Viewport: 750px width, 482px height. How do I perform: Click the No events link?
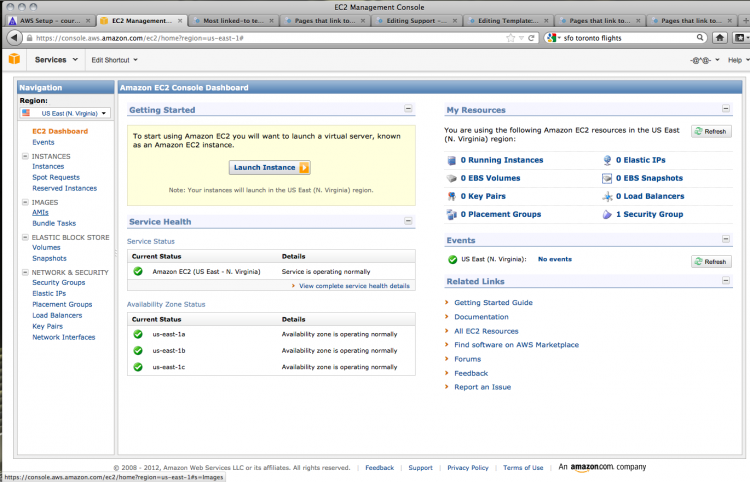[x=555, y=259]
